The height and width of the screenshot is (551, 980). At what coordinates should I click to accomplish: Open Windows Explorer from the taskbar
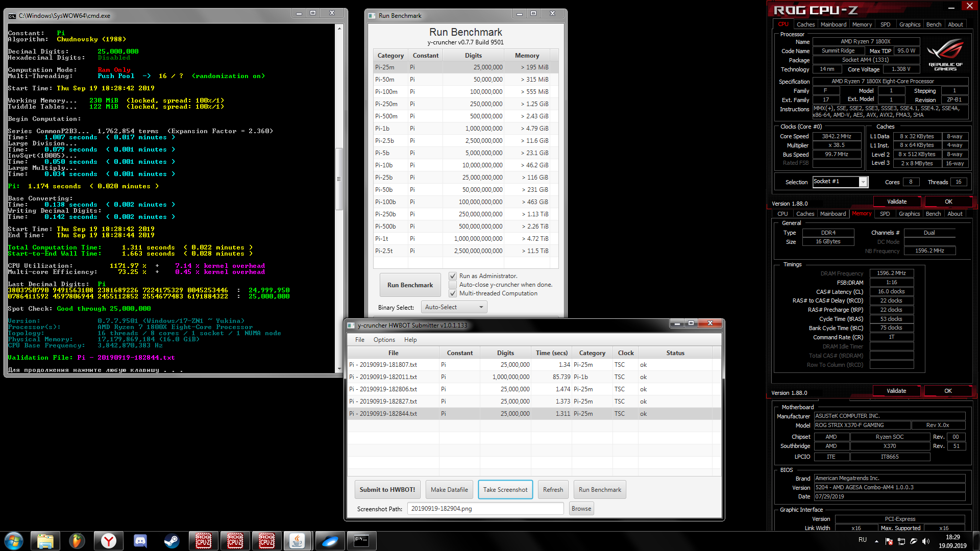[x=45, y=541]
